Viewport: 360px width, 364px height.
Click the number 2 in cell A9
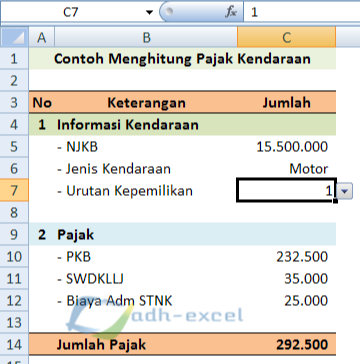point(42,235)
